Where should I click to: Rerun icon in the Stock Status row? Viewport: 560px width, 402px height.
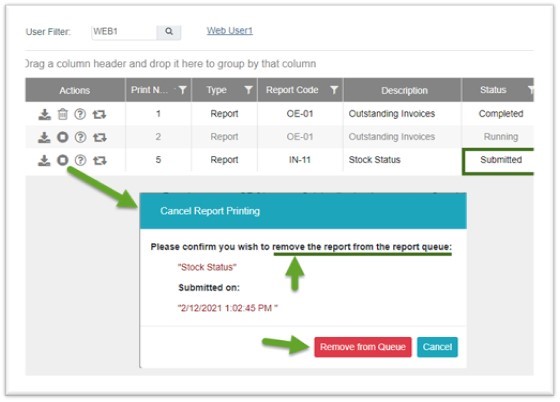click(x=100, y=160)
